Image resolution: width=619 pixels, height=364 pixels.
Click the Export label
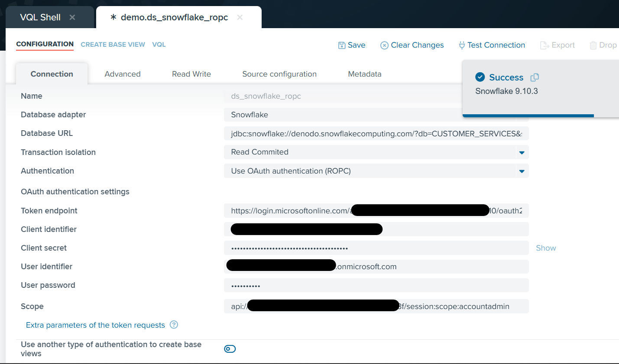[563, 45]
